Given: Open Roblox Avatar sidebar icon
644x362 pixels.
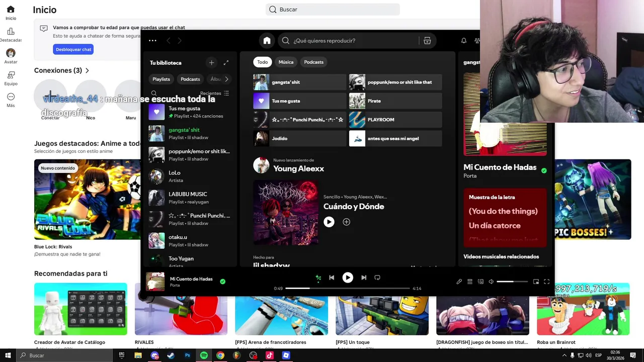Looking at the screenshot, I should click(x=11, y=56).
